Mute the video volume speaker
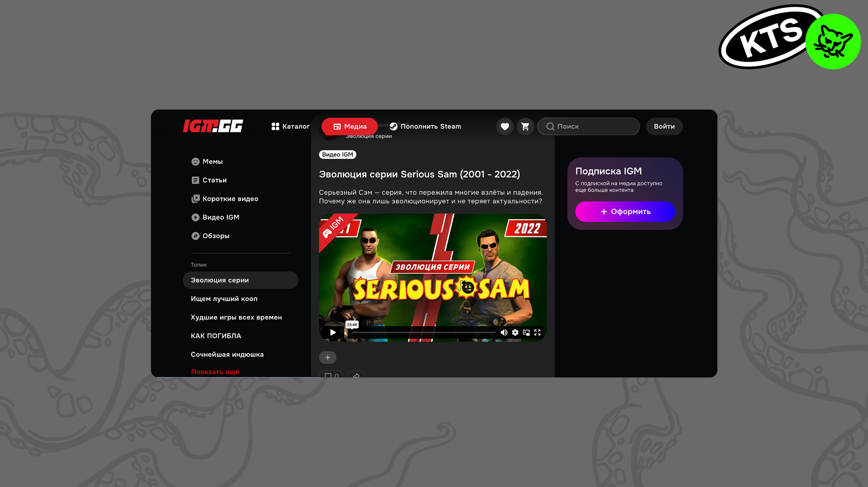The height and width of the screenshot is (487, 868). pos(504,332)
